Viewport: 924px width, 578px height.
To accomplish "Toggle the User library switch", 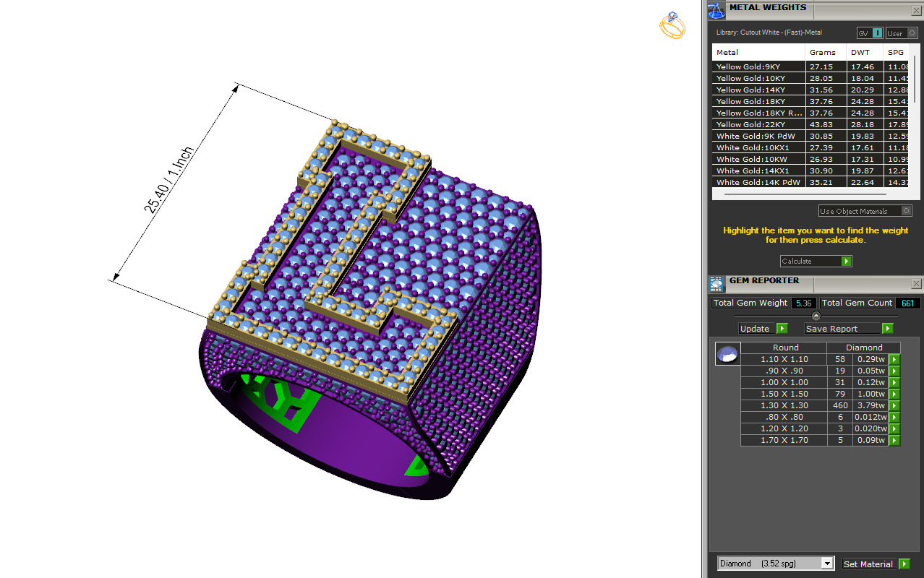I will (x=902, y=33).
